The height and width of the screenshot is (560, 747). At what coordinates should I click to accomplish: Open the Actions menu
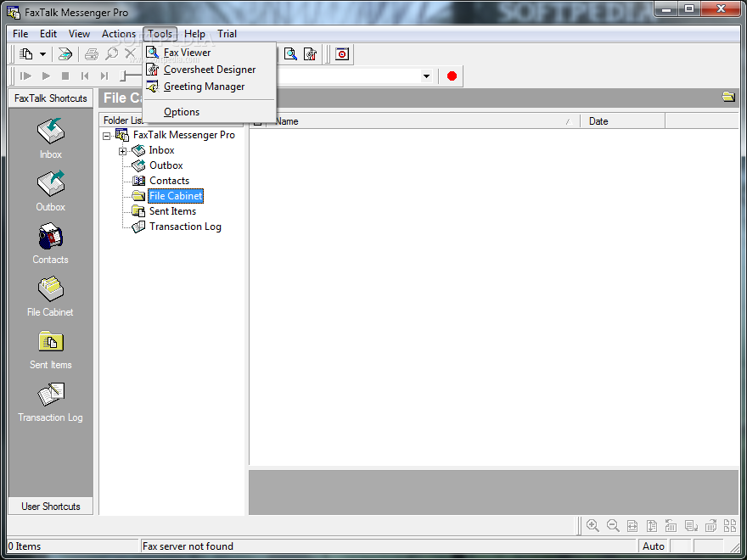119,34
